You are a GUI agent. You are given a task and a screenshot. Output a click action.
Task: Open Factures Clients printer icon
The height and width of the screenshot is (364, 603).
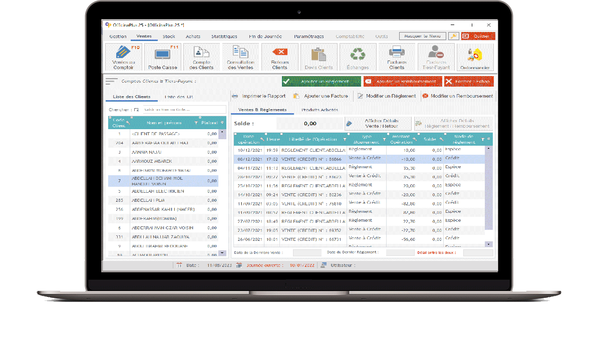[x=397, y=57]
